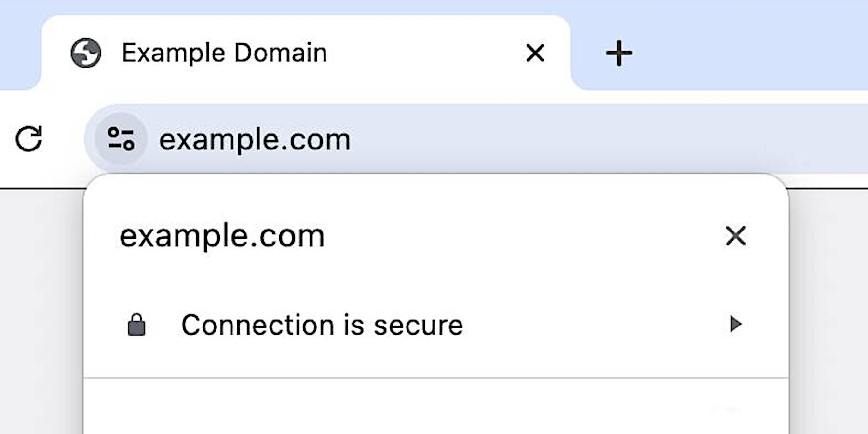This screenshot has height=434, width=868.
Task: Select the permissions controls icon in address bar
Action: (120, 140)
